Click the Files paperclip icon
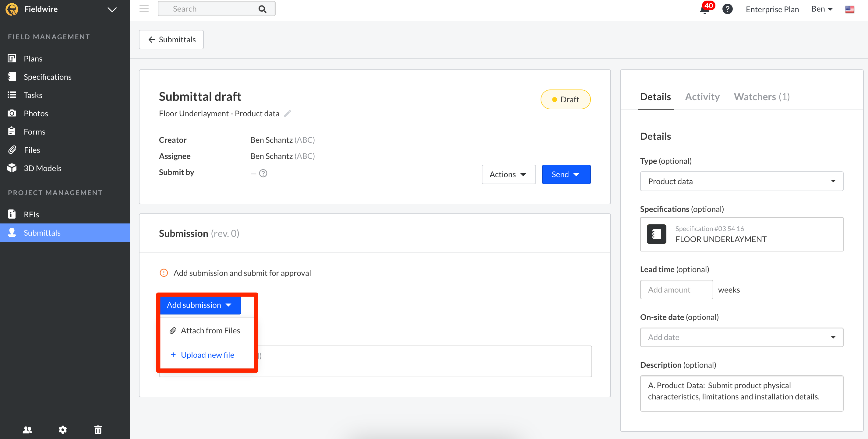The height and width of the screenshot is (439, 868). point(12,149)
